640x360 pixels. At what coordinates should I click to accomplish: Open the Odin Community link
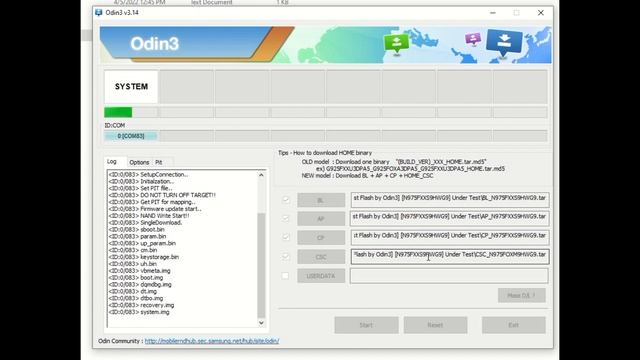(x=212, y=341)
